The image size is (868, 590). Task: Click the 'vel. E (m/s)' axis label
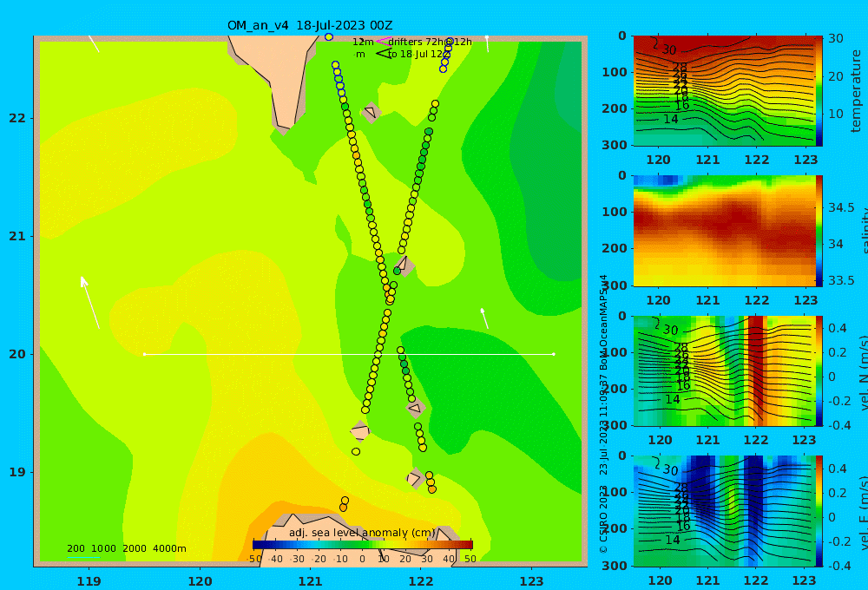tap(864, 512)
